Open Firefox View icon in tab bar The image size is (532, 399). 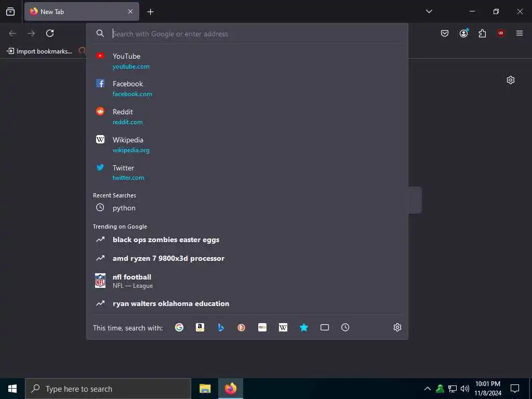[x=10, y=11]
